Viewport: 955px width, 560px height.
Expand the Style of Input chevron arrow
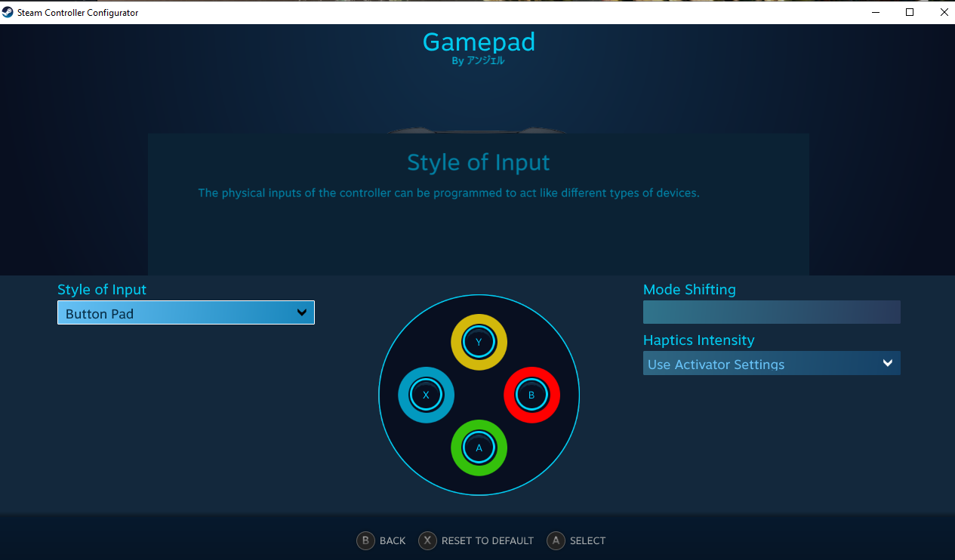pyautogui.click(x=302, y=312)
